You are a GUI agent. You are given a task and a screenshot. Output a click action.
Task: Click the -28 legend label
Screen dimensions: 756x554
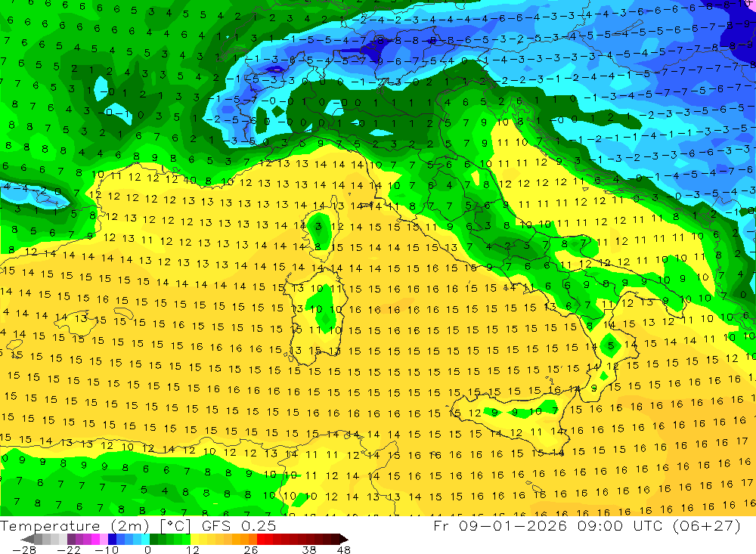click(x=24, y=549)
